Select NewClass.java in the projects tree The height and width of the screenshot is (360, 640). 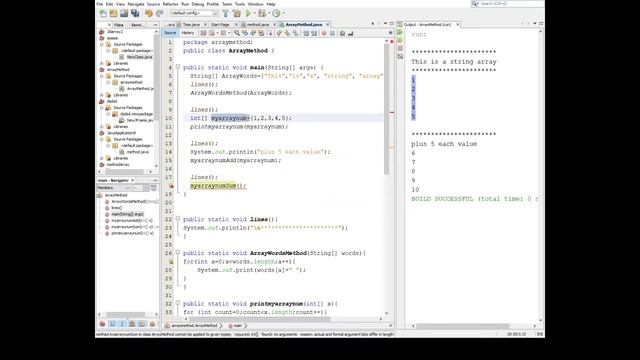pos(139,57)
